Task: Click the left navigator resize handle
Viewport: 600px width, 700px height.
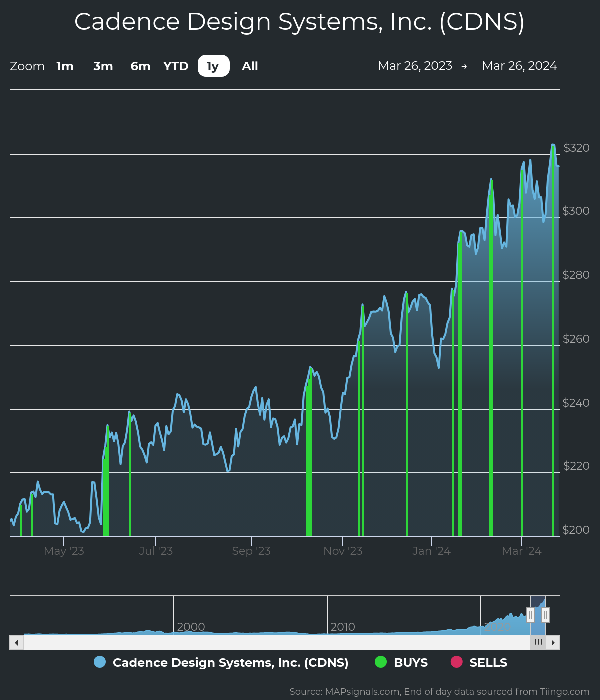Action: [x=530, y=615]
